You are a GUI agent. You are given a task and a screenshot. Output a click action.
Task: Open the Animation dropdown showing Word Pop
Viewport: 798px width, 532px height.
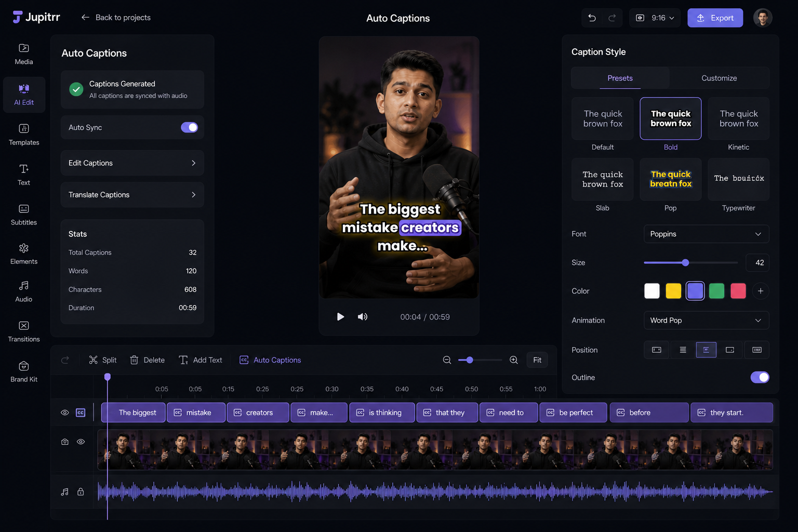[x=706, y=320]
